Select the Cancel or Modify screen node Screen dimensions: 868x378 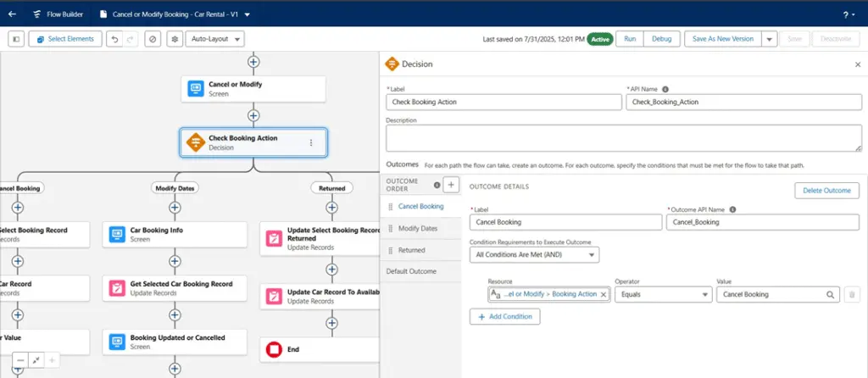point(253,89)
